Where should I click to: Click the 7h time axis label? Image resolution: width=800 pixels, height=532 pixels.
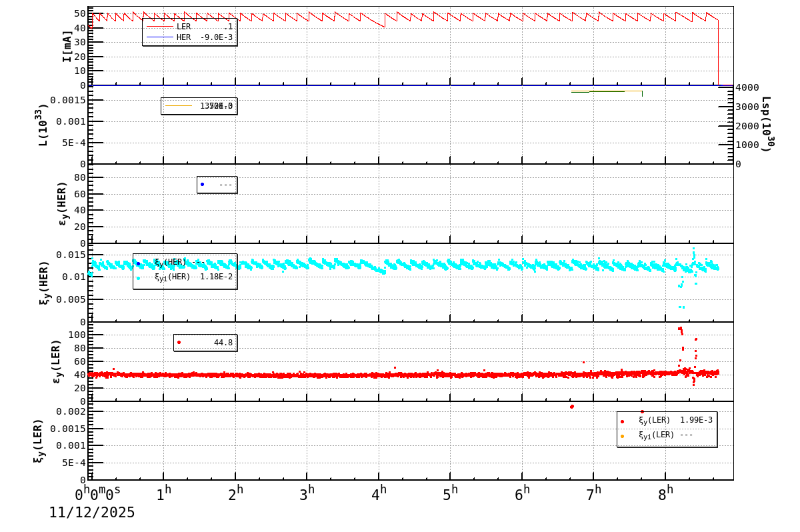point(594,494)
